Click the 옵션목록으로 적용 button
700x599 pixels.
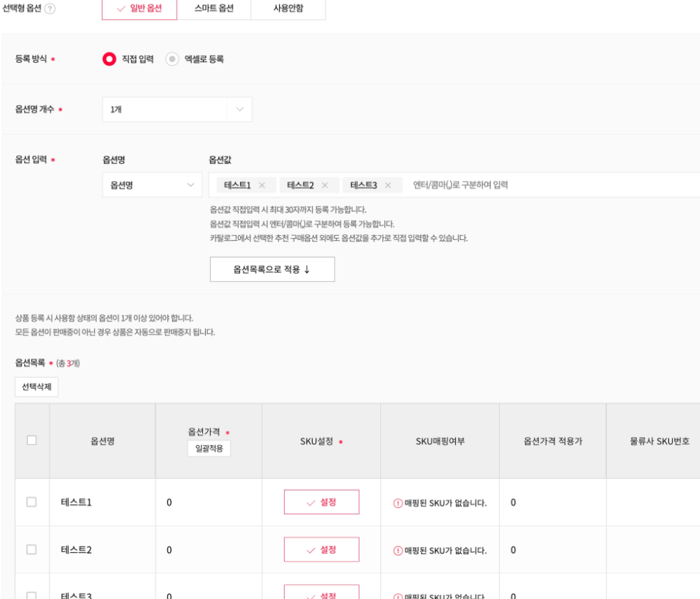[272, 269]
